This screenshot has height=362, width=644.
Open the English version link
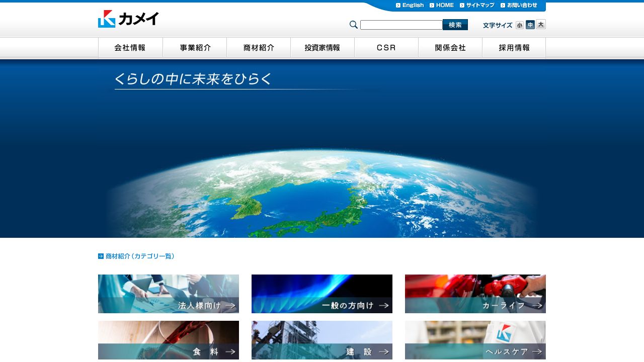413,5
